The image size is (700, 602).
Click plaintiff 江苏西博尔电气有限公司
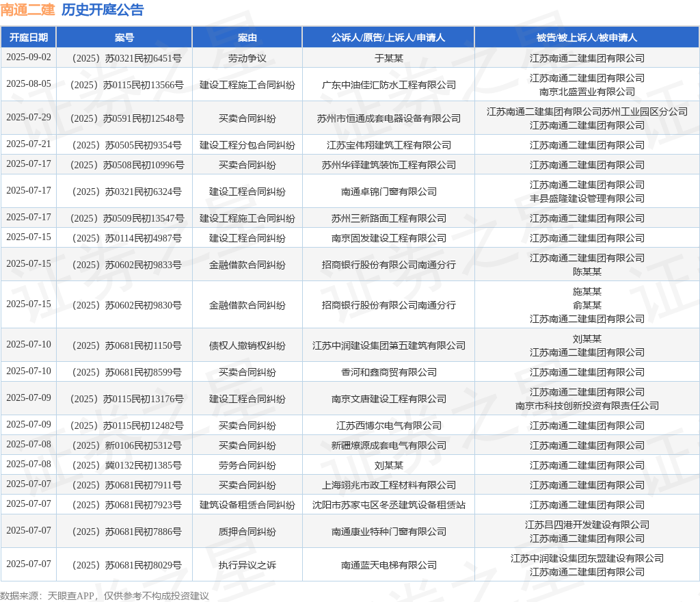coord(388,426)
